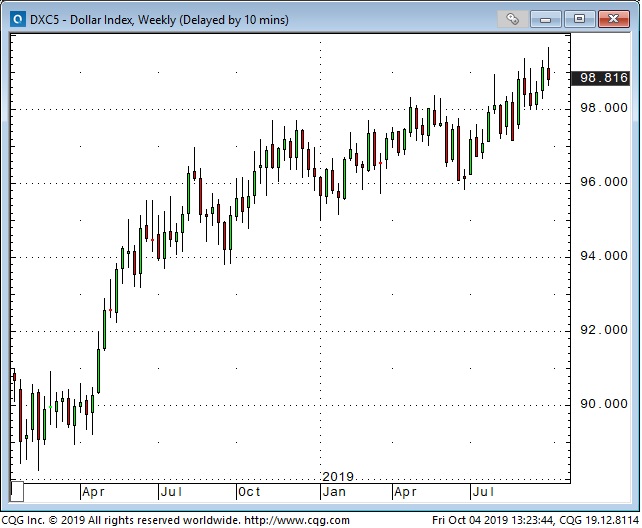Screen dimensions: 642x528
Task: Click the http://www.cqg.com link in footer
Action: tap(297, 520)
